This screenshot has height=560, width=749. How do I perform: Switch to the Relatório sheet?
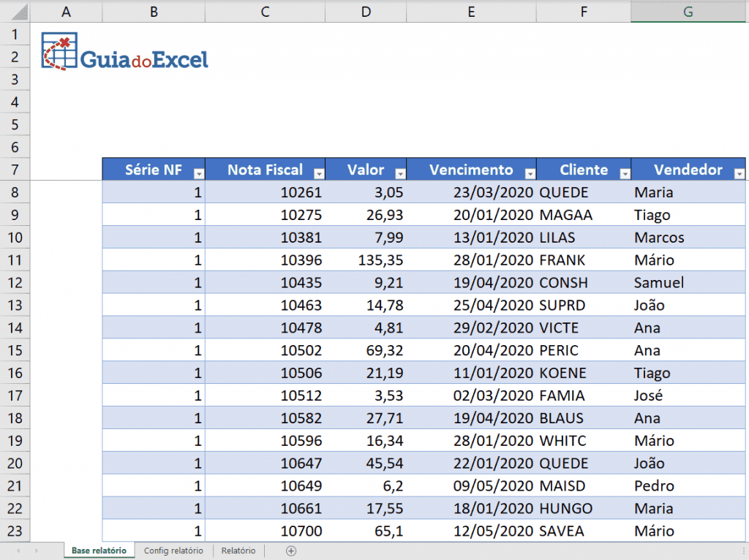click(238, 550)
